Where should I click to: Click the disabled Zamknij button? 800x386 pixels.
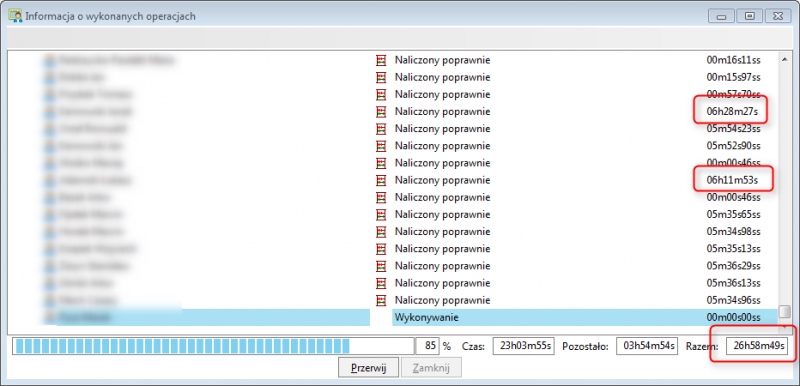(432, 367)
